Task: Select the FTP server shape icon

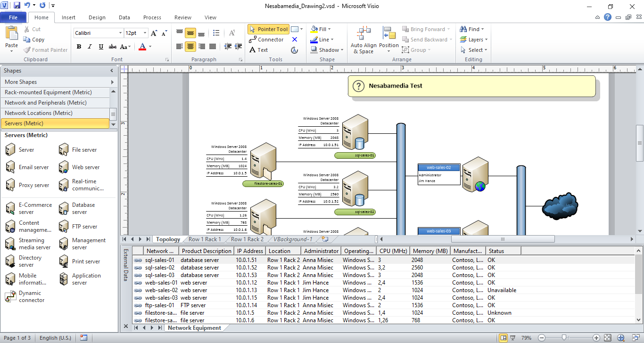Action: (64, 227)
